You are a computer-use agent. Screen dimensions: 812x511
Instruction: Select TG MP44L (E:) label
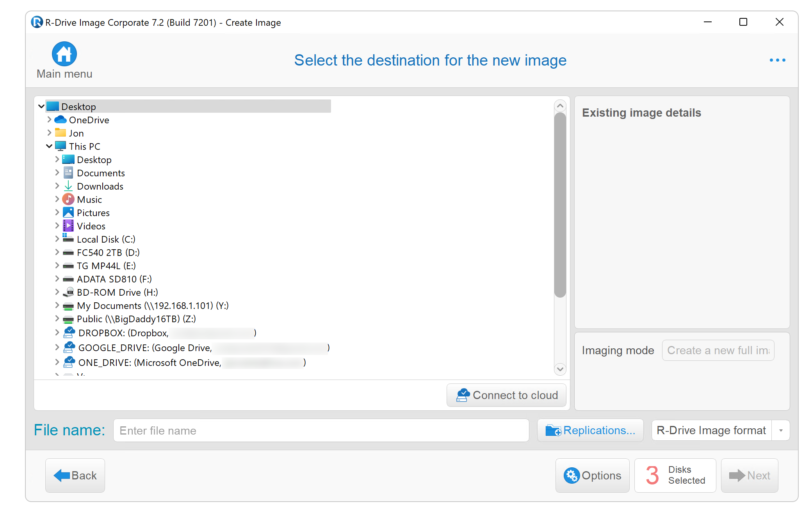pos(106,266)
